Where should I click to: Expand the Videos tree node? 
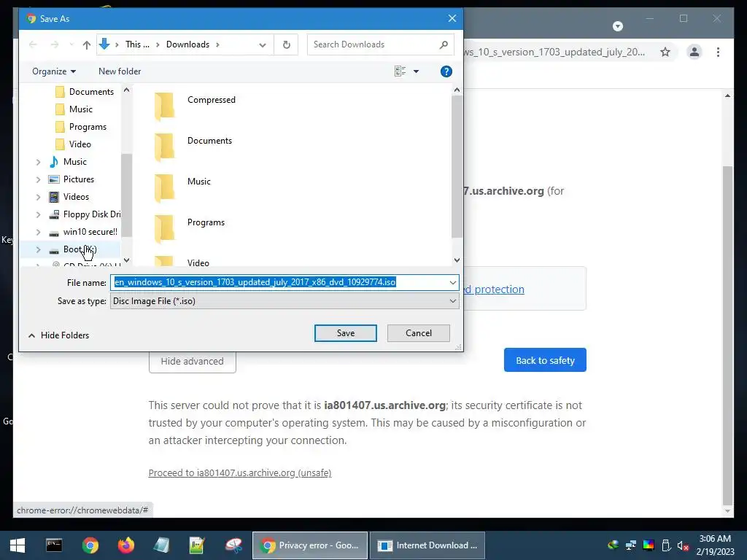38,197
